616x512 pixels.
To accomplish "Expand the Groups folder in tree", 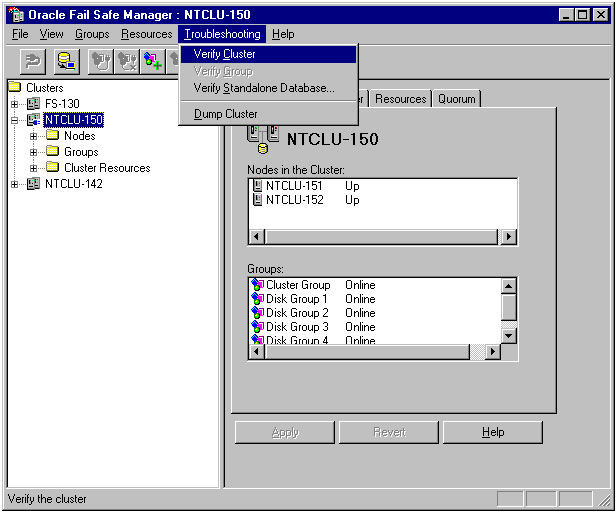I will [33, 152].
